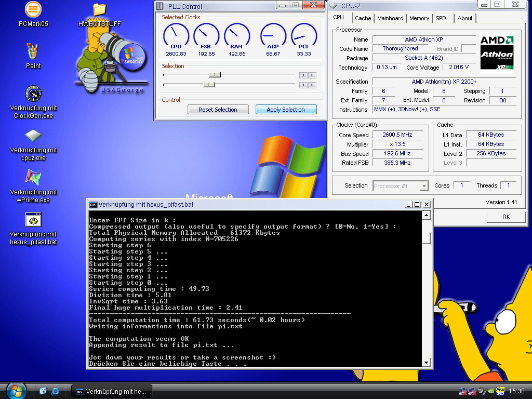The image size is (532, 399).
Task: Click OK in the CPU-Z window
Action: click(x=506, y=217)
